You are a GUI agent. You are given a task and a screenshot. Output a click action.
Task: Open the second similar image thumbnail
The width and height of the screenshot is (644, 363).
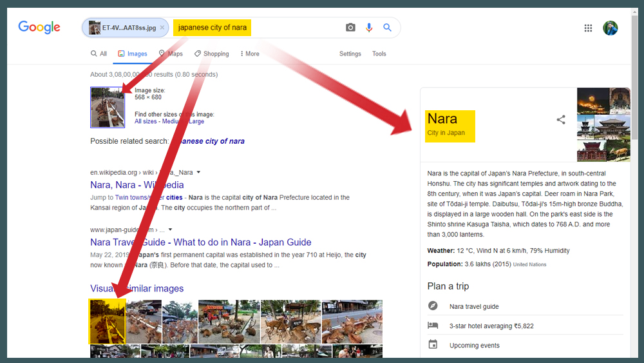pyautogui.click(x=144, y=322)
